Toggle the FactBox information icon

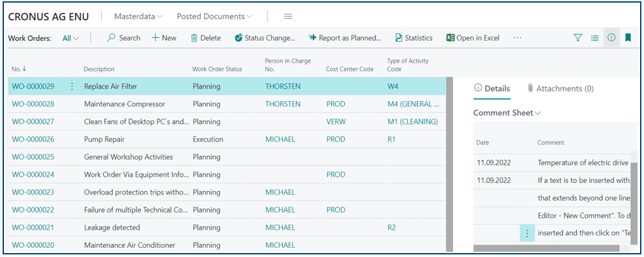pyautogui.click(x=611, y=37)
